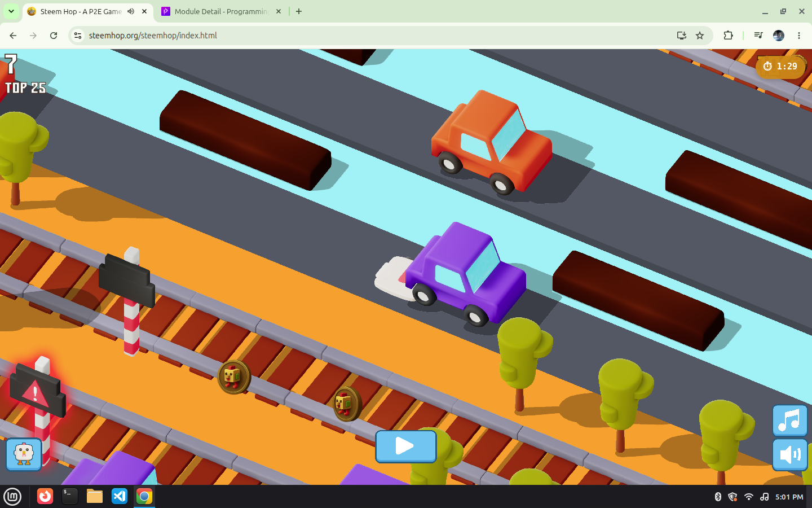
Task: Open a new browser tab
Action: click(299, 11)
